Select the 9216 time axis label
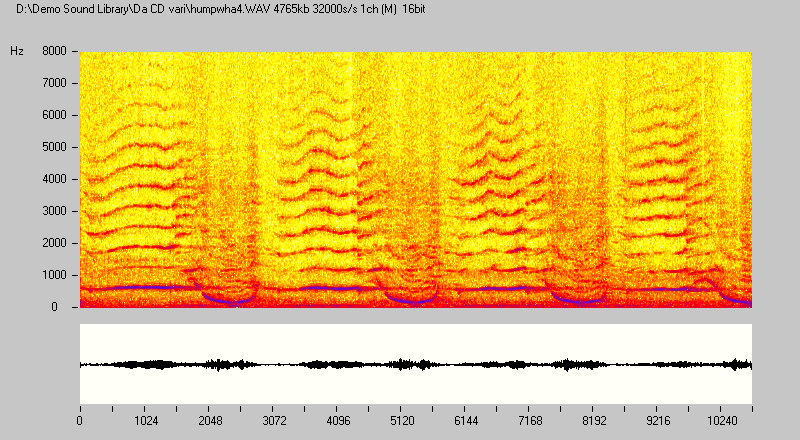The height and width of the screenshot is (440, 800). (658, 421)
